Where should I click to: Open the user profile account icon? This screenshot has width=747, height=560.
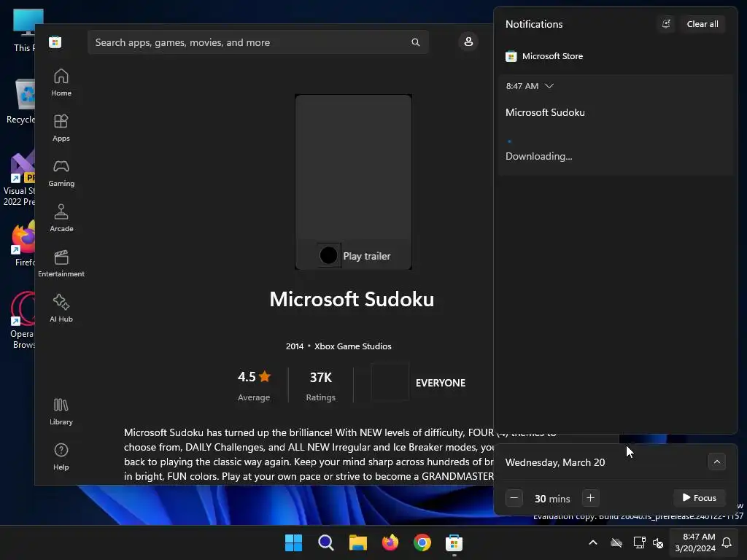(468, 42)
